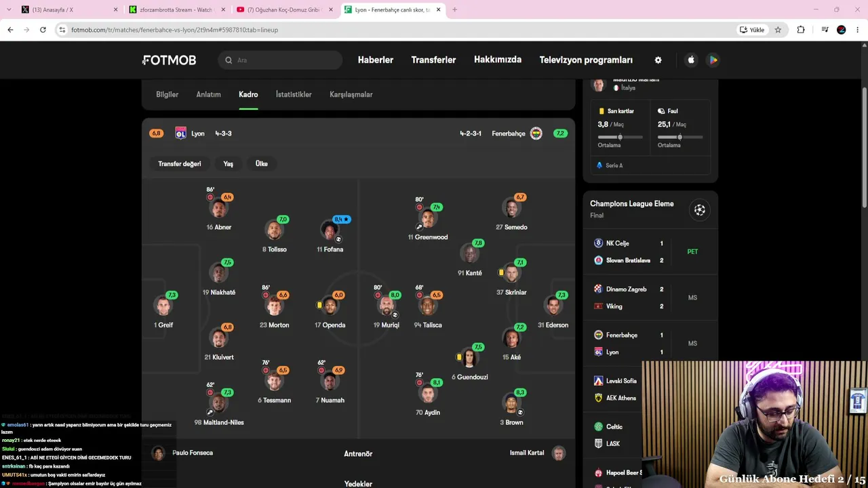Open the browser media controls icon
Screen dimensions: 868x488
[825, 30]
